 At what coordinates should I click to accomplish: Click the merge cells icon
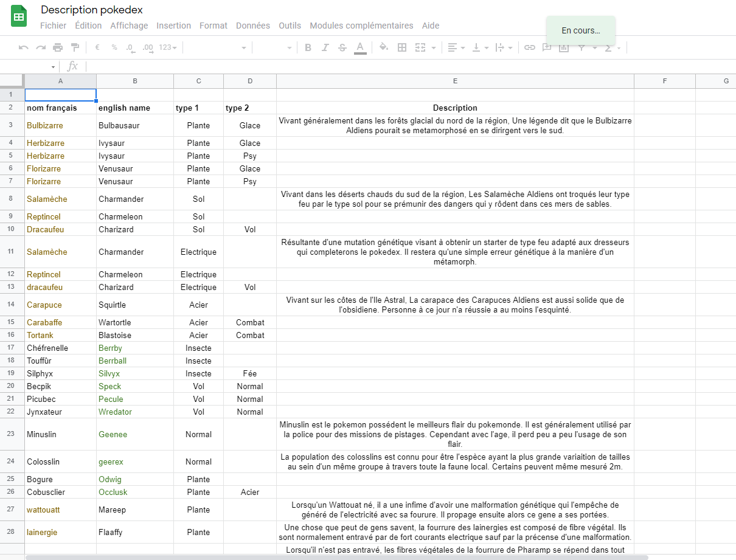click(420, 47)
